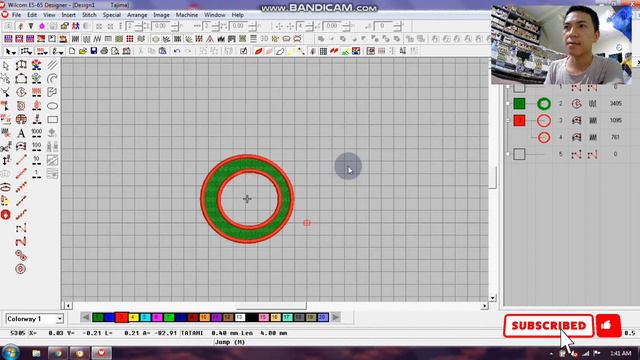Select white color swatch number 13
640x360 pixels.
240,318
